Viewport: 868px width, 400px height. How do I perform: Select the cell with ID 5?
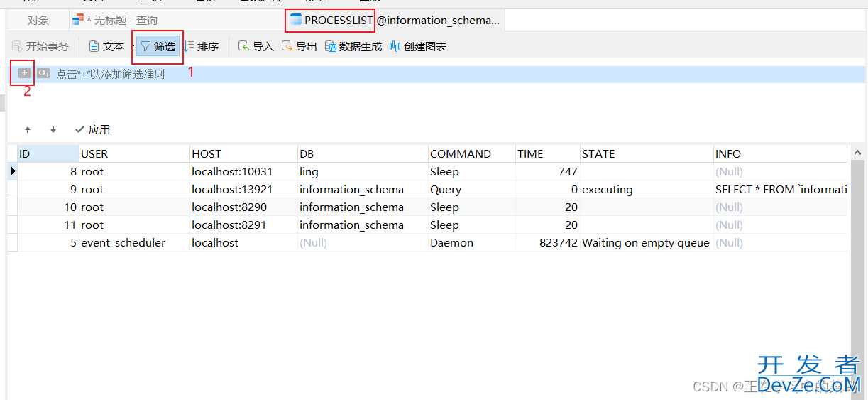click(x=48, y=242)
